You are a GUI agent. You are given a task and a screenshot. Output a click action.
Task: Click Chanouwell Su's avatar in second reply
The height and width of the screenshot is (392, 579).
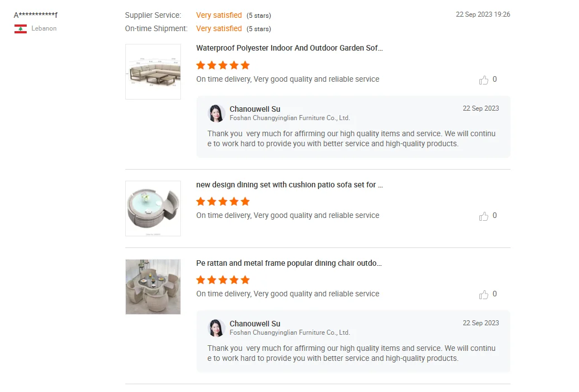[216, 328]
